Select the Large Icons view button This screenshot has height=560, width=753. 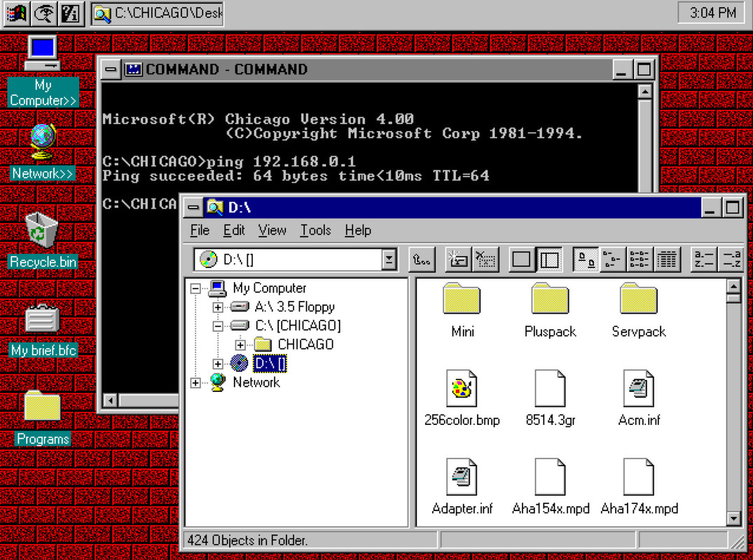pos(586,260)
